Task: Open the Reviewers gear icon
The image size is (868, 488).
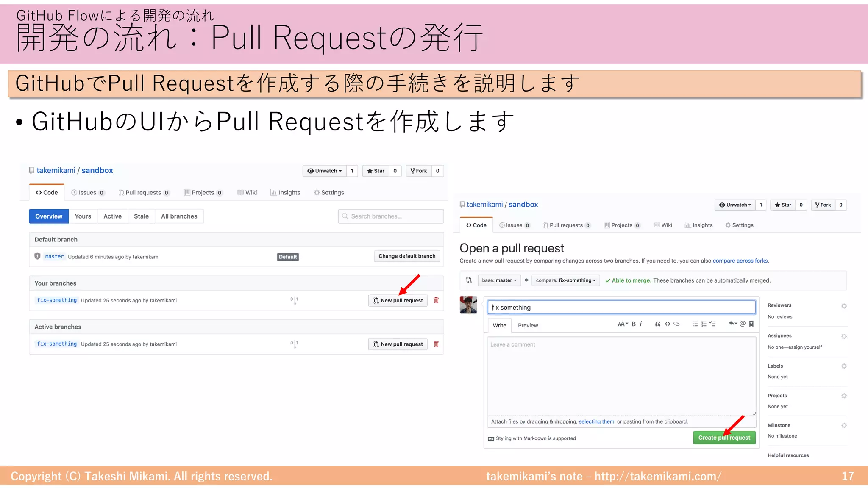Action: tap(844, 306)
